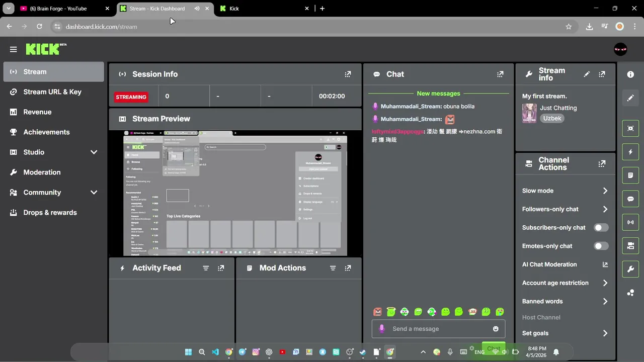644x362 pixels.
Task: Open Stream URL & Key page
Action: 54,92
